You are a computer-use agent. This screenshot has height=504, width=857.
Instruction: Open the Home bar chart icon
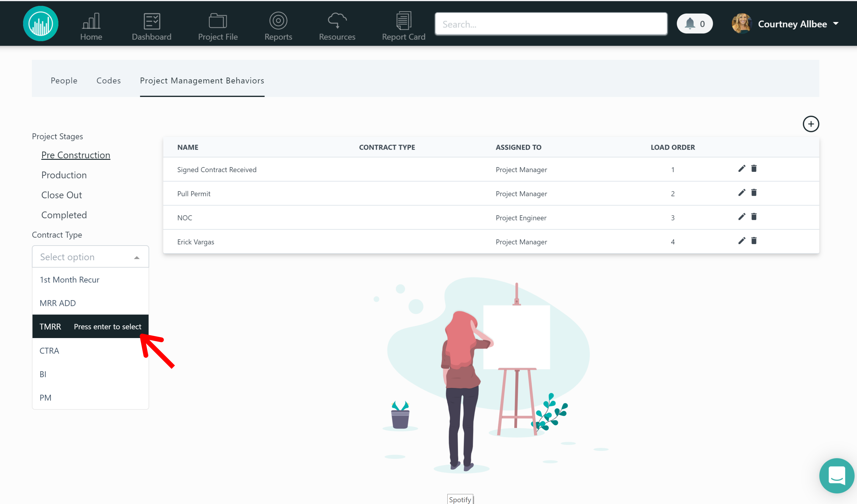[91, 21]
